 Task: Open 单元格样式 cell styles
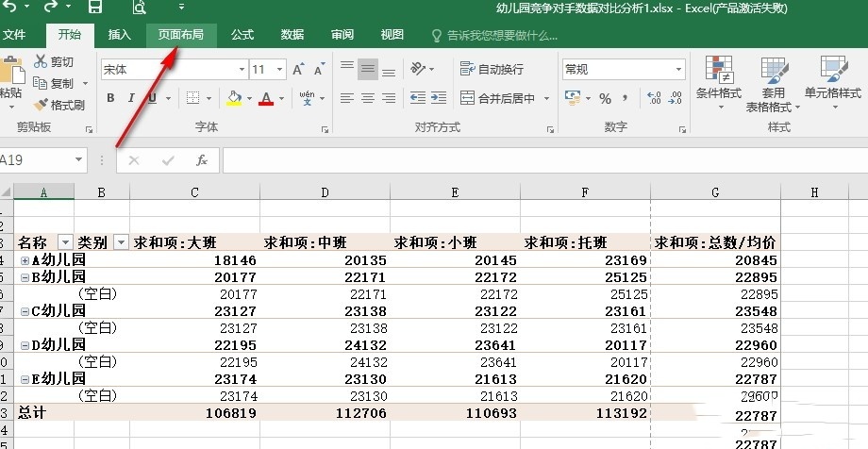click(x=833, y=83)
